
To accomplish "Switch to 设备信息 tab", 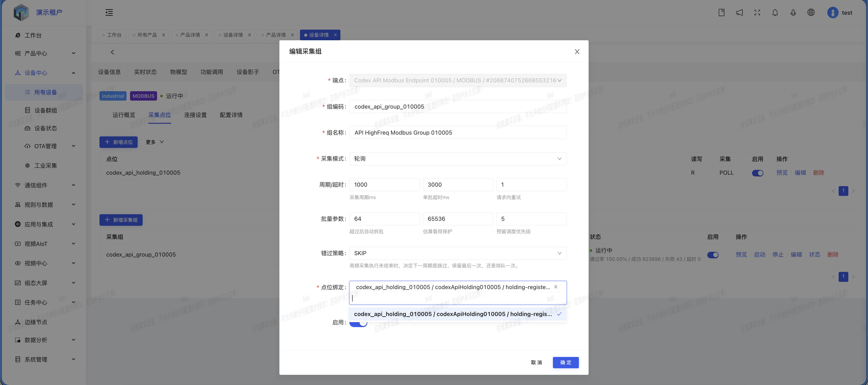I will 109,72.
